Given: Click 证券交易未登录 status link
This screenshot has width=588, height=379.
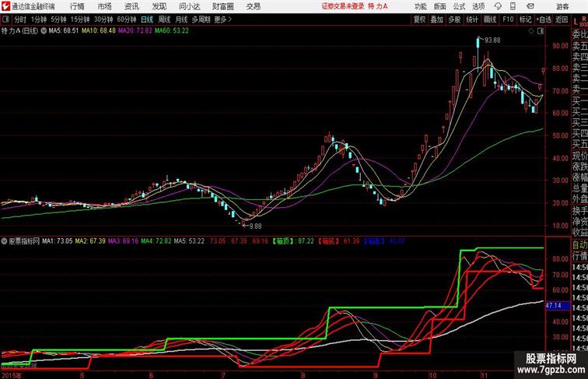Looking at the screenshot, I should point(343,6).
